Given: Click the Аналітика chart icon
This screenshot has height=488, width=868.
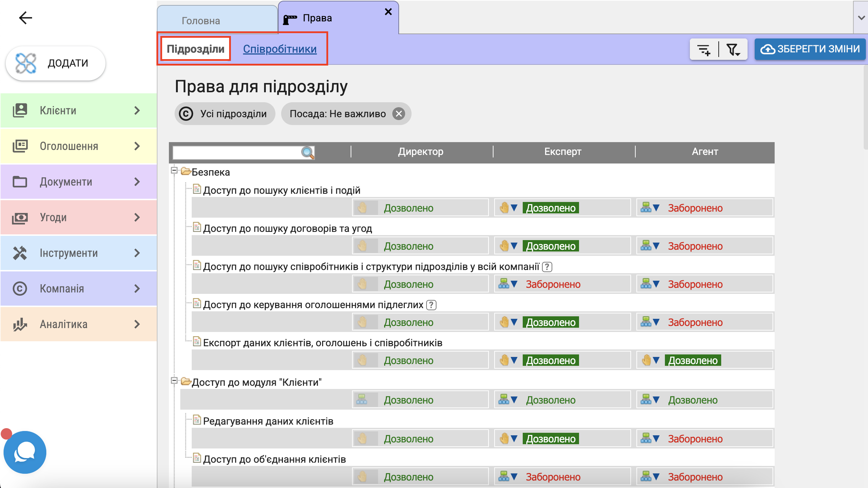Looking at the screenshot, I should [x=20, y=324].
